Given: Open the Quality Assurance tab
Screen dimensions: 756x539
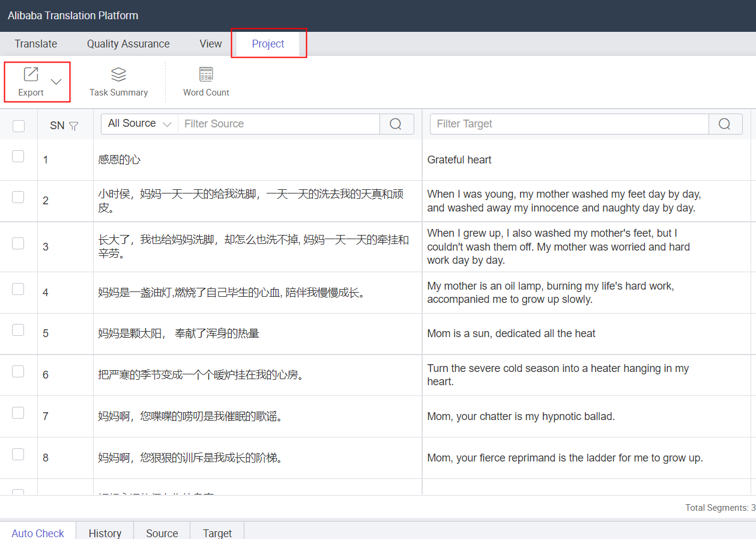Looking at the screenshot, I should (129, 44).
